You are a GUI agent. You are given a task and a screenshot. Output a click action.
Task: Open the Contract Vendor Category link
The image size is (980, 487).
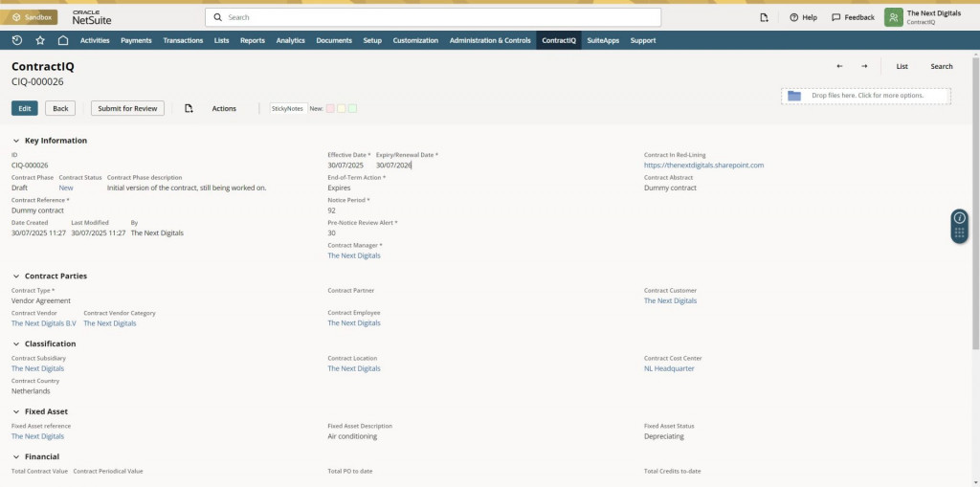pos(110,323)
